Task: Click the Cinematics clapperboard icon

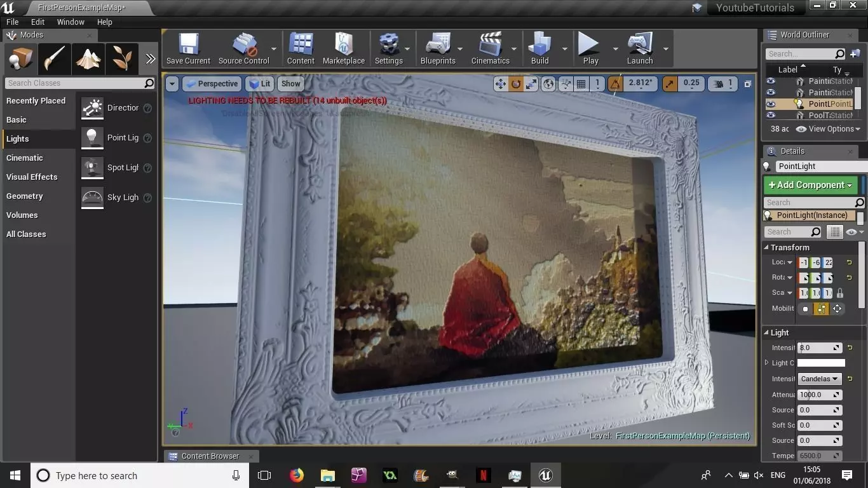Action: point(490,49)
